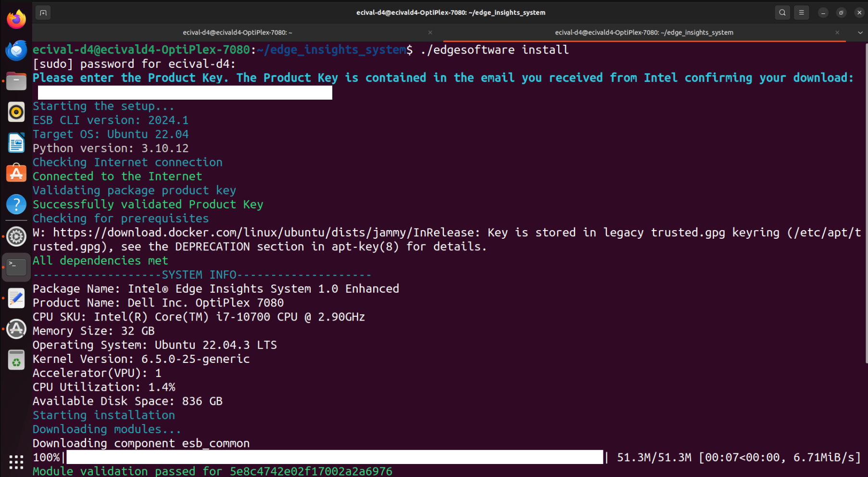This screenshot has height=477, width=868.
Task: Click 'Starting installation' line
Action: pyautogui.click(x=104, y=415)
